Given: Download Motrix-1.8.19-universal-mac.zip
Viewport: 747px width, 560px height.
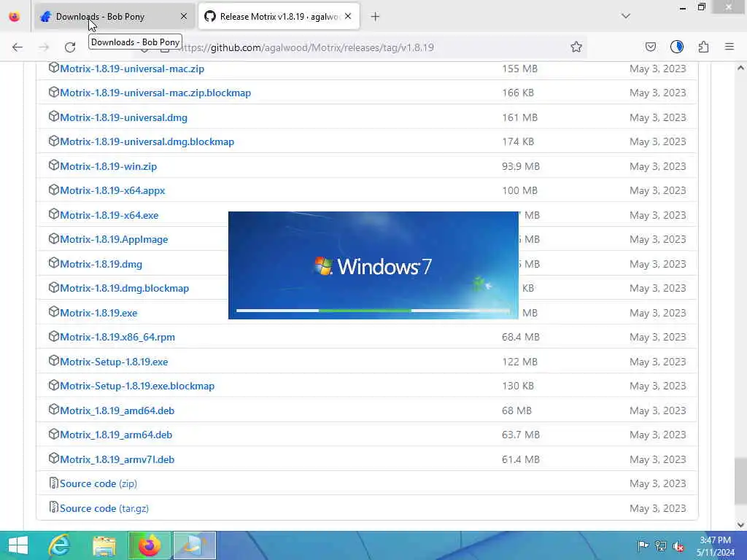Looking at the screenshot, I should pos(132,69).
